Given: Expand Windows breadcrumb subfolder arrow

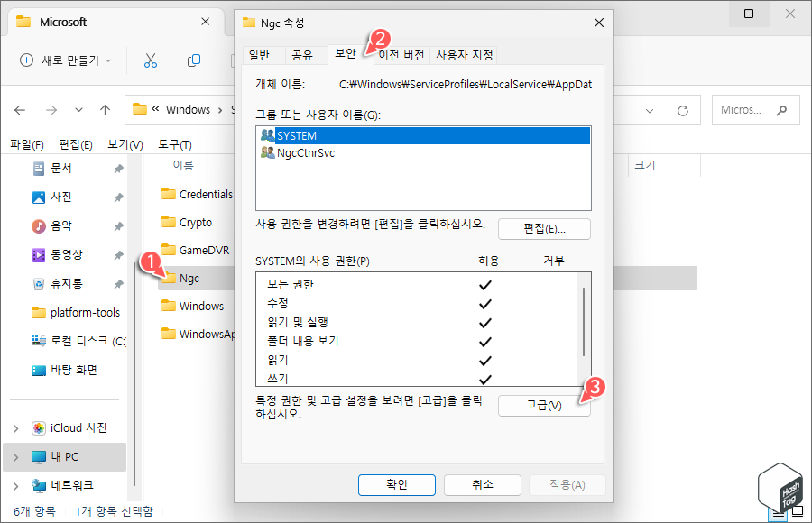Looking at the screenshot, I should (220, 110).
